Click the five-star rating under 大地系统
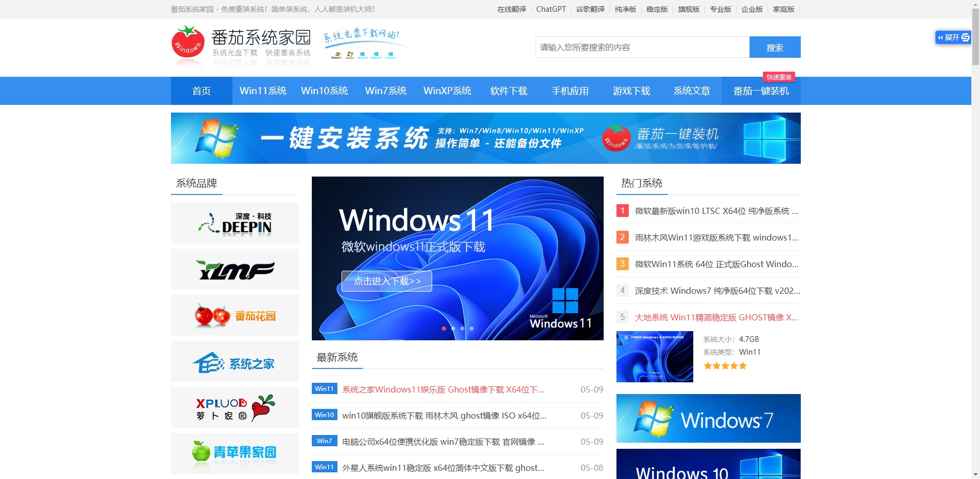 tap(725, 365)
